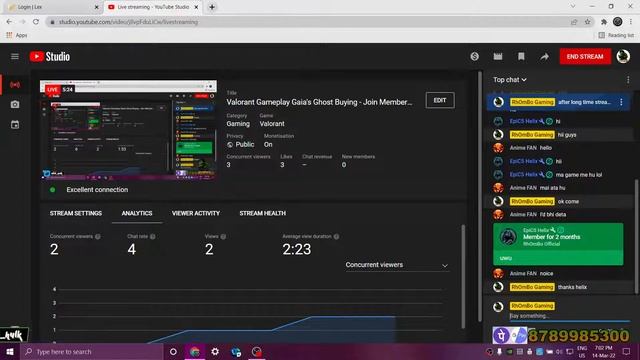Click the EDIT stream details button
Viewport: 640px width, 360px height.
(440, 100)
